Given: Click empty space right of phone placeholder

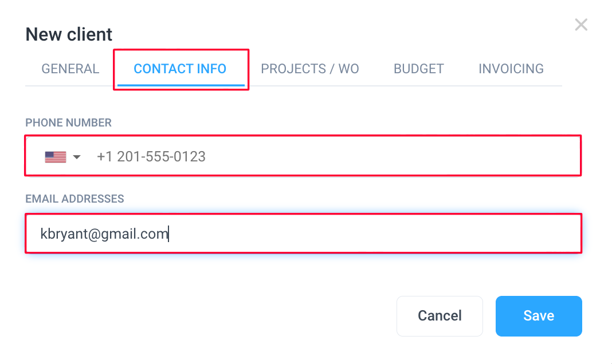Looking at the screenshot, I should pos(390,157).
